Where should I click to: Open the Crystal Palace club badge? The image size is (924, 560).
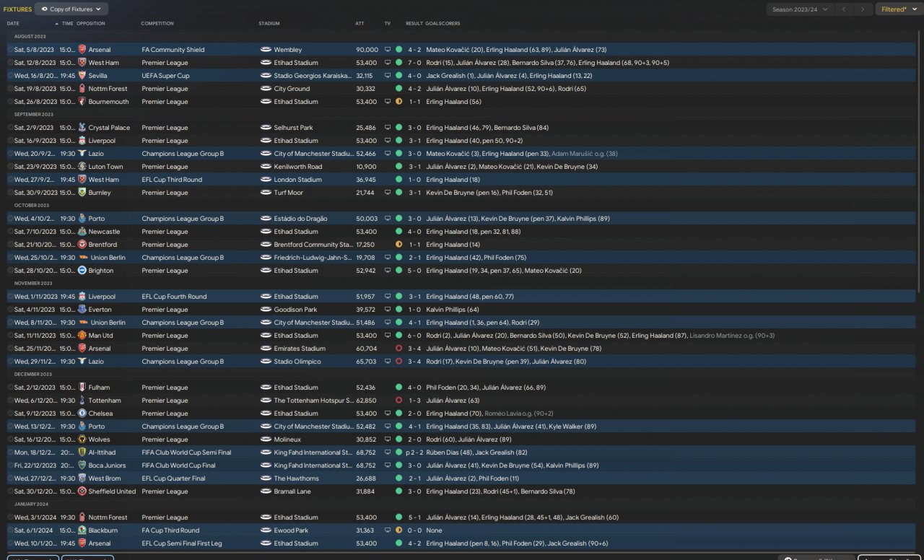point(82,128)
